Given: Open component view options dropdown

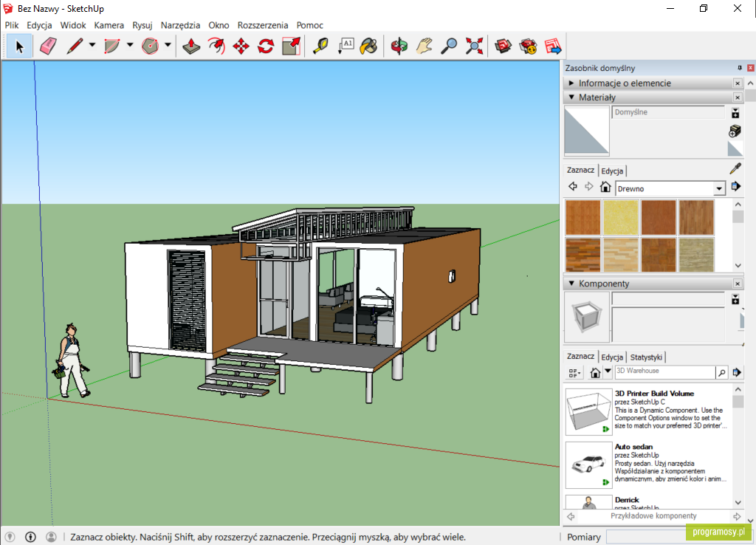Looking at the screenshot, I should point(574,373).
